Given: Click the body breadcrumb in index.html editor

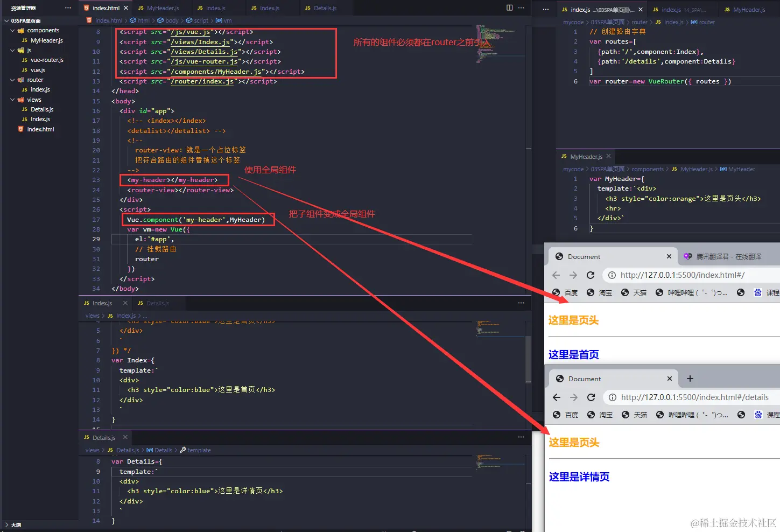Looking at the screenshot, I should [x=168, y=20].
